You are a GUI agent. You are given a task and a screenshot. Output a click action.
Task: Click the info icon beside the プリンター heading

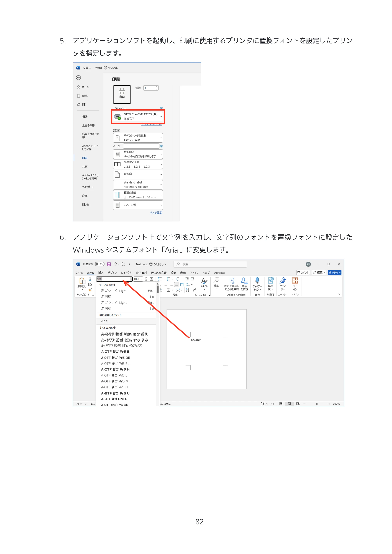point(161,108)
